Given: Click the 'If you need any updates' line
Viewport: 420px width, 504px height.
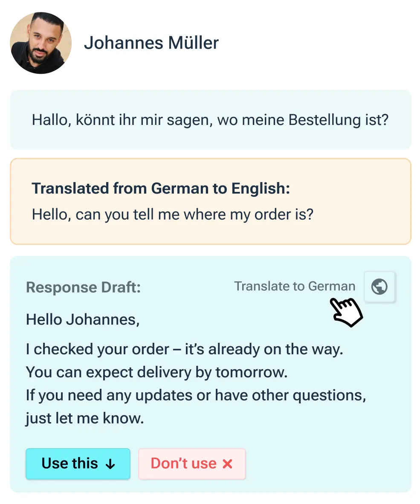Looking at the screenshot, I should [196, 395].
